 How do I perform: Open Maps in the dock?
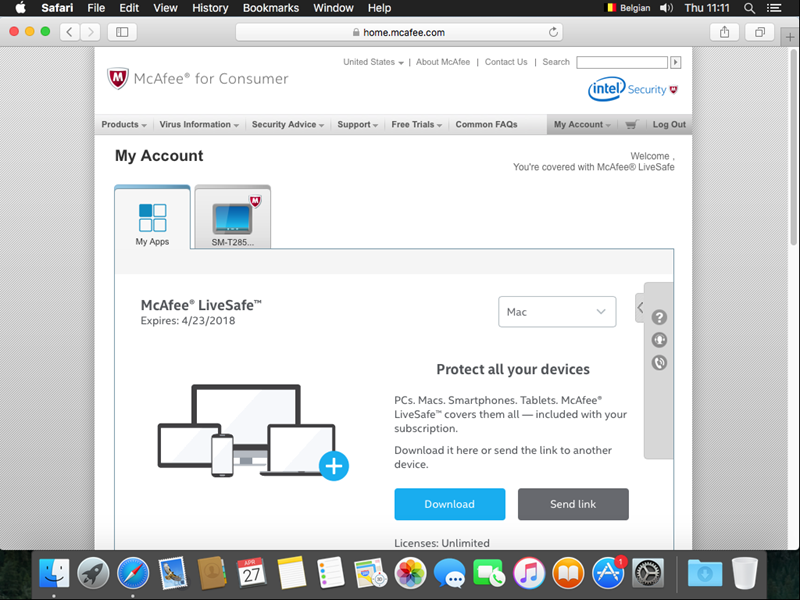pos(370,573)
